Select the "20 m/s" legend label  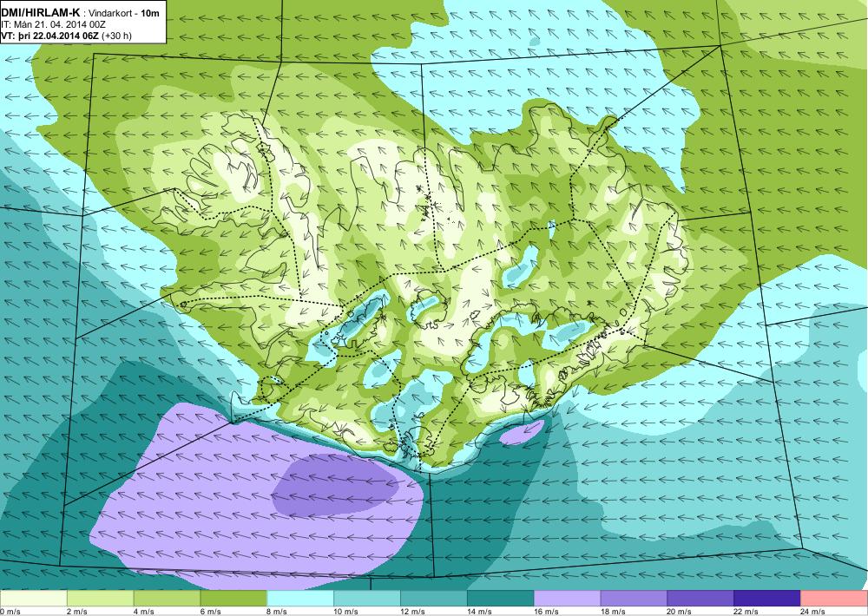(680, 612)
